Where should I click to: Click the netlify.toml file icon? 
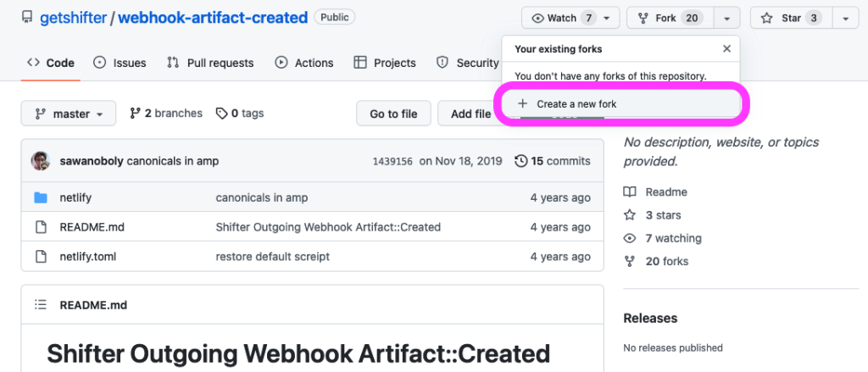coord(41,257)
